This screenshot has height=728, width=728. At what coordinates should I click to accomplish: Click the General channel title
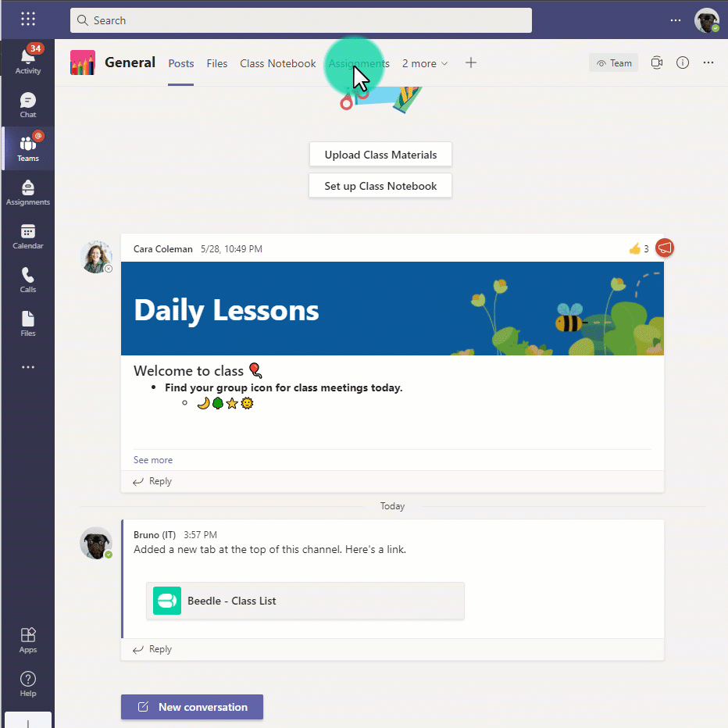tap(130, 62)
